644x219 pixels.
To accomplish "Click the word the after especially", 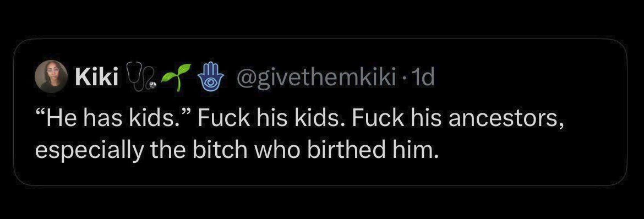I will tap(168, 150).
